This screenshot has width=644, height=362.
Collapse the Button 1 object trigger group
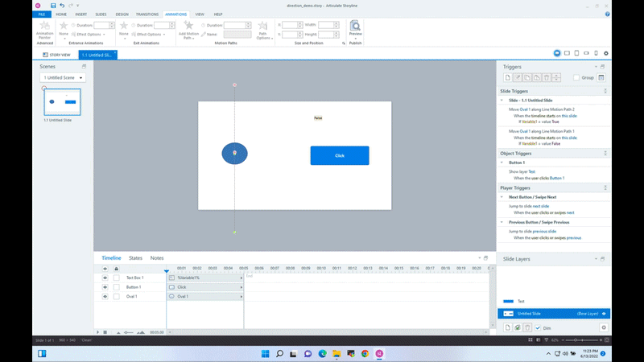(502, 162)
